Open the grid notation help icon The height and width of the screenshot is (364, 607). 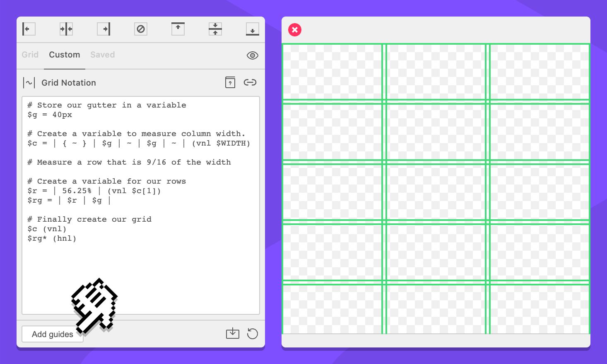click(230, 82)
